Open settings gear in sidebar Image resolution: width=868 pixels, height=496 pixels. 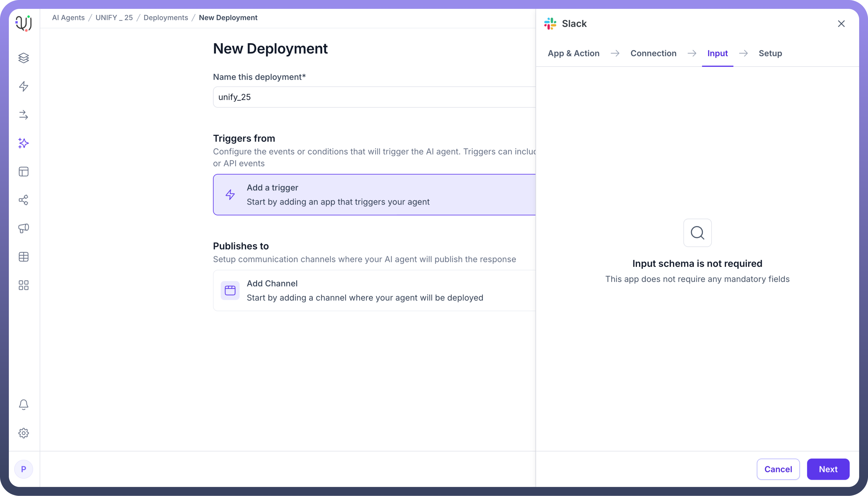[x=23, y=433]
